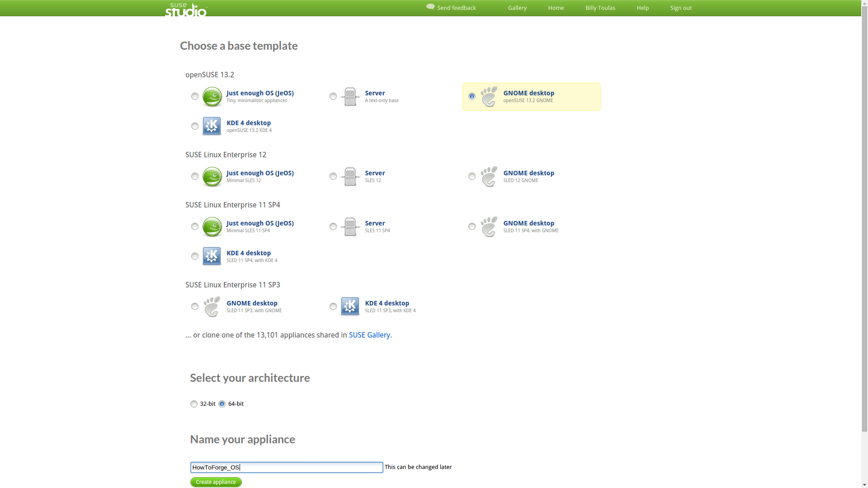Select openSUSE 13.2 KDE 4 desktop radio button
The image size is (868, 488).
point(195,126)
